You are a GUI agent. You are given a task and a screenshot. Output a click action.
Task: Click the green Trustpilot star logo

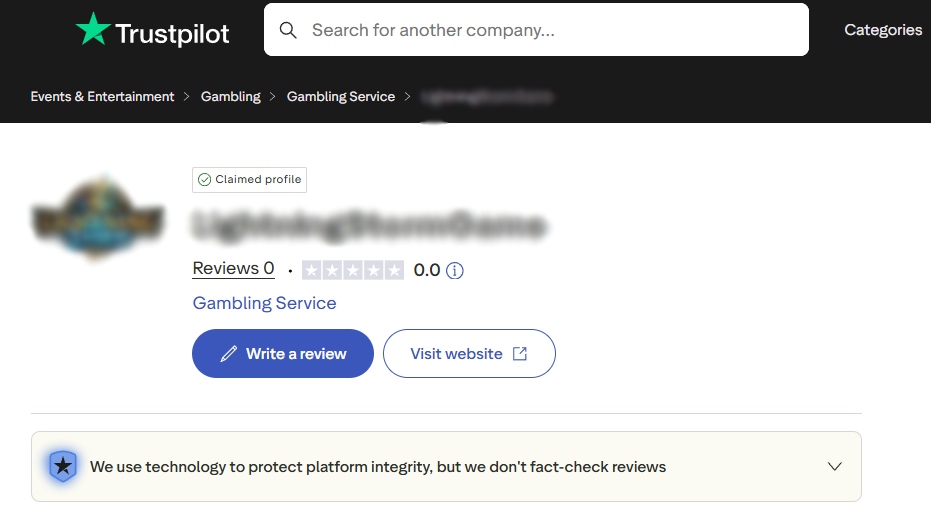94,30
